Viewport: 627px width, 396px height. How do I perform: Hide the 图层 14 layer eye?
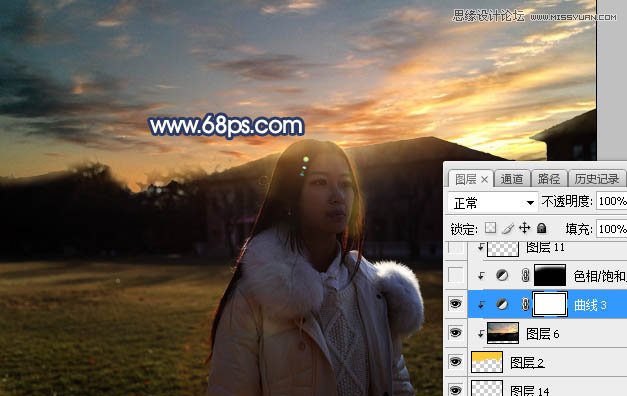click(x=455, y=389)
